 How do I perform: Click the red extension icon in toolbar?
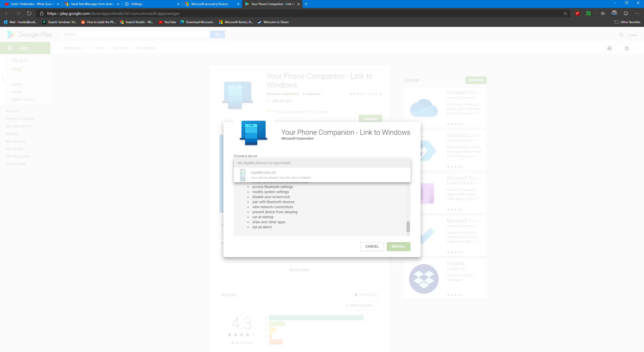(577, 13)
